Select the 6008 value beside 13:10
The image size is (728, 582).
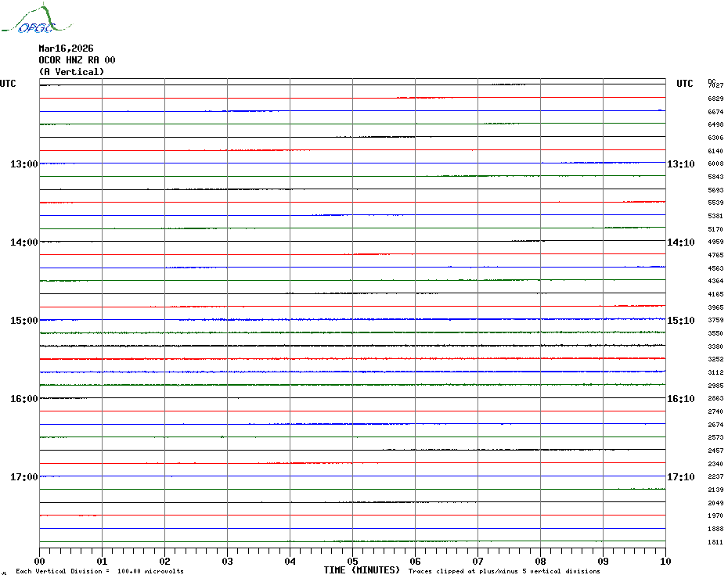(x=715, y=163)
